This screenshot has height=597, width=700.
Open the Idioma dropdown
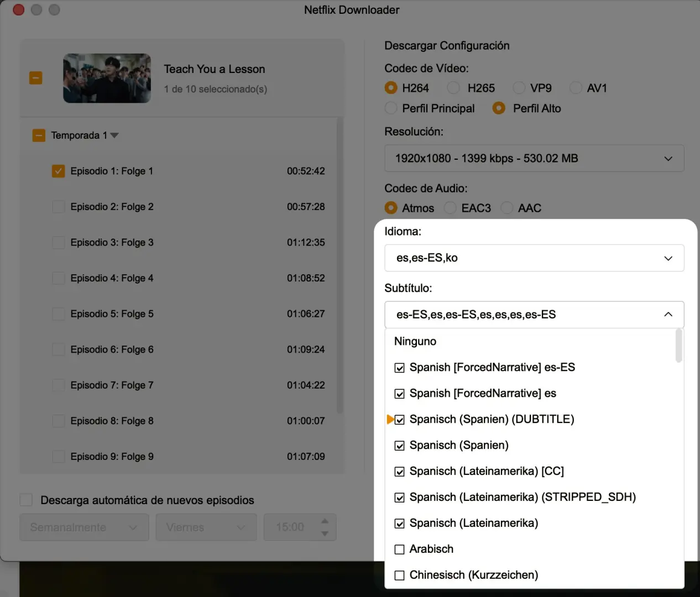pos(534,258)
